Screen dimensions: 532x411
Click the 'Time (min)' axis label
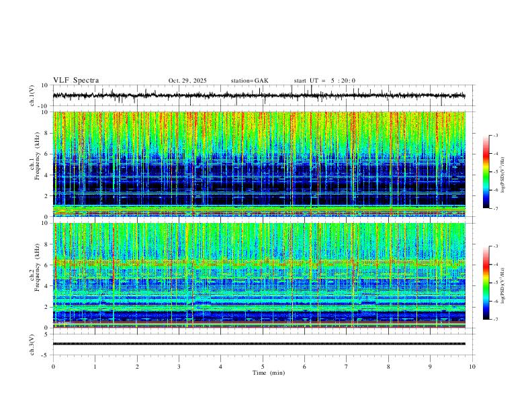click(x=269, y=373)
